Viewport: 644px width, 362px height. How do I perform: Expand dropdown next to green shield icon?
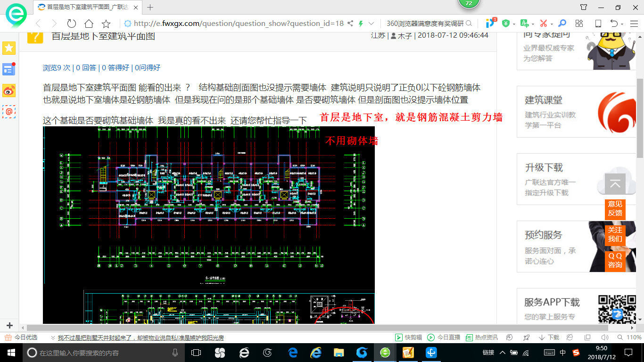513,24
